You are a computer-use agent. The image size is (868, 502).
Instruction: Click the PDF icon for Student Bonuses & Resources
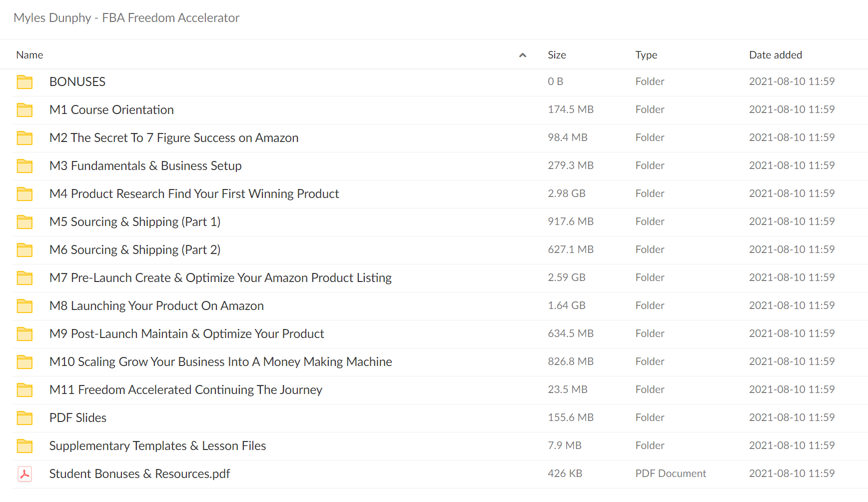tap(24, 474)
